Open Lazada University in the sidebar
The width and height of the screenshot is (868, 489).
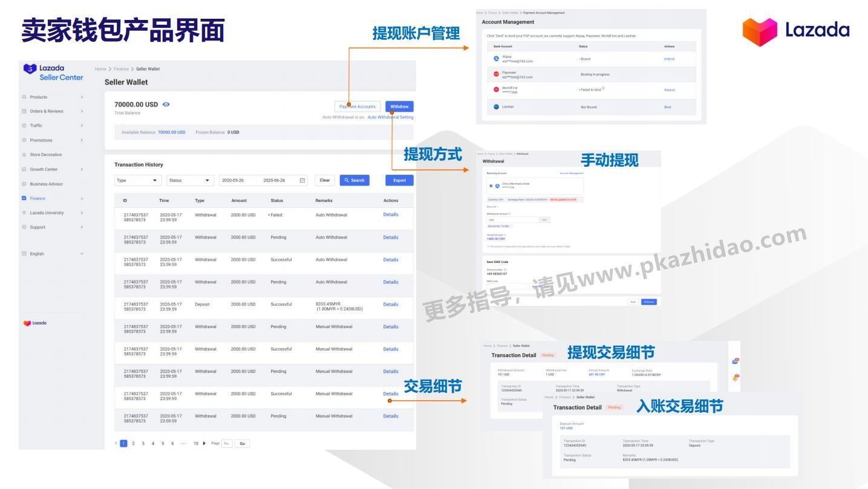pos(47,213)
